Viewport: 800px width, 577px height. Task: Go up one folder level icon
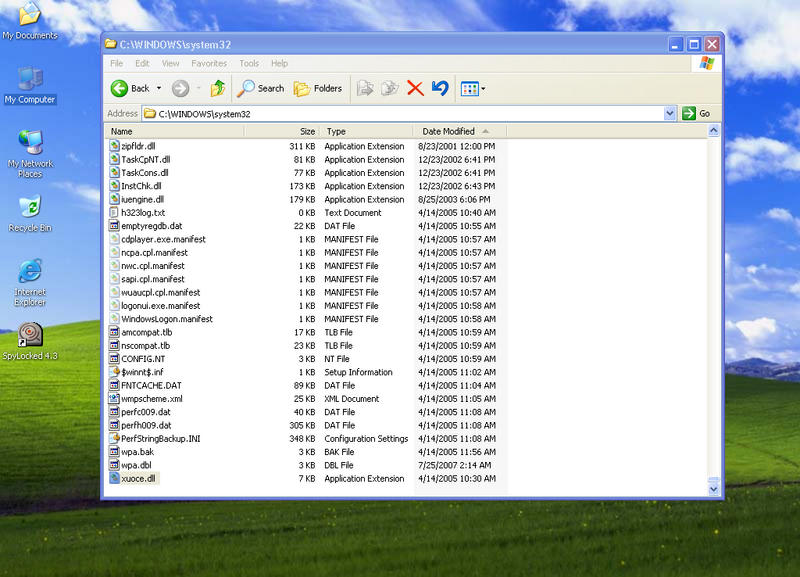pos(218,88)
